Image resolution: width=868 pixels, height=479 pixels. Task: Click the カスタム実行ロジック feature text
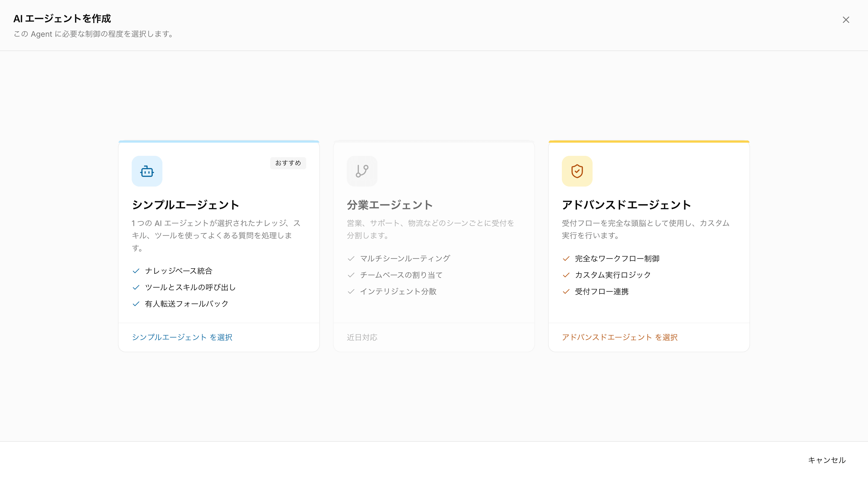613,275
